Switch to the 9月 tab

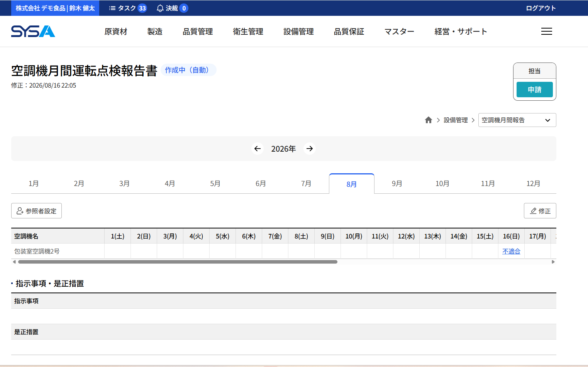pos(397,184)
